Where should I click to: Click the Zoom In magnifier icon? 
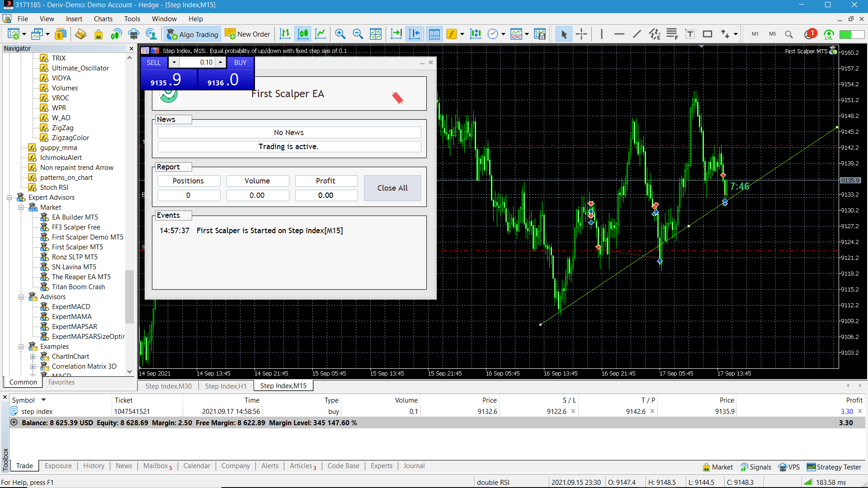click(x=340, y=34)
